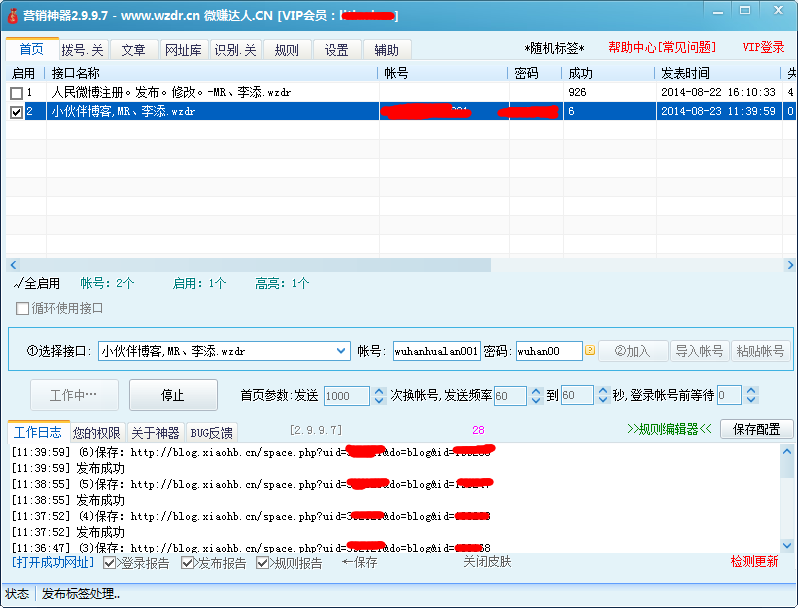Click the yellow help icon beside password field

pyautogui.click(x=590, y=351)
